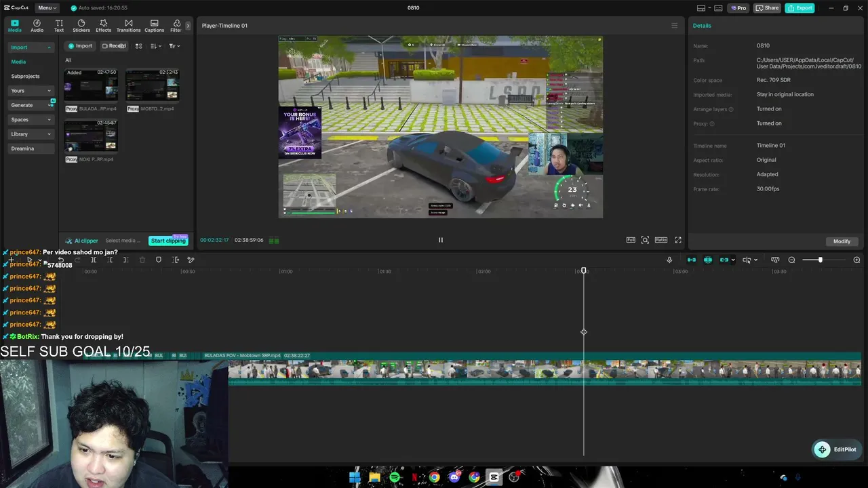Click the Import media button
Screen dimensions: 868x488
pos(80,46)
